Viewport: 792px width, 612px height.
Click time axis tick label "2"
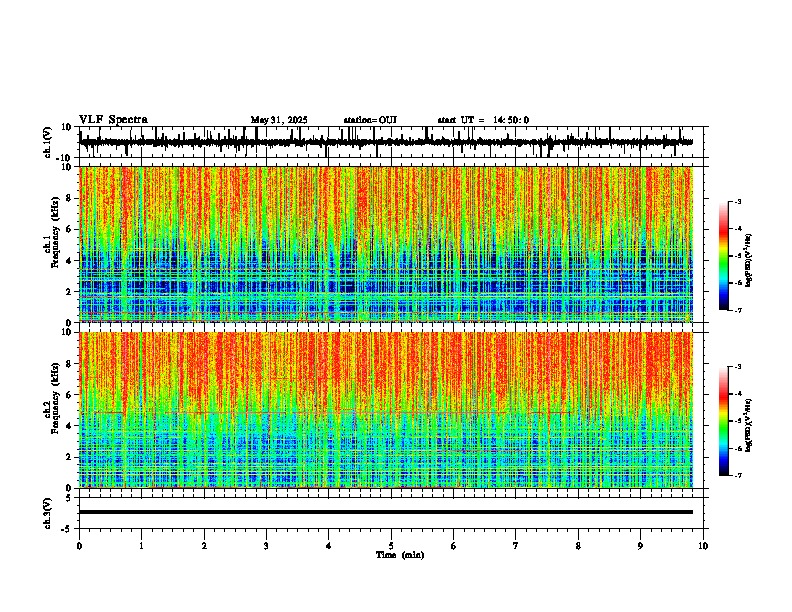pyautogui.click(x=204, y=546)
